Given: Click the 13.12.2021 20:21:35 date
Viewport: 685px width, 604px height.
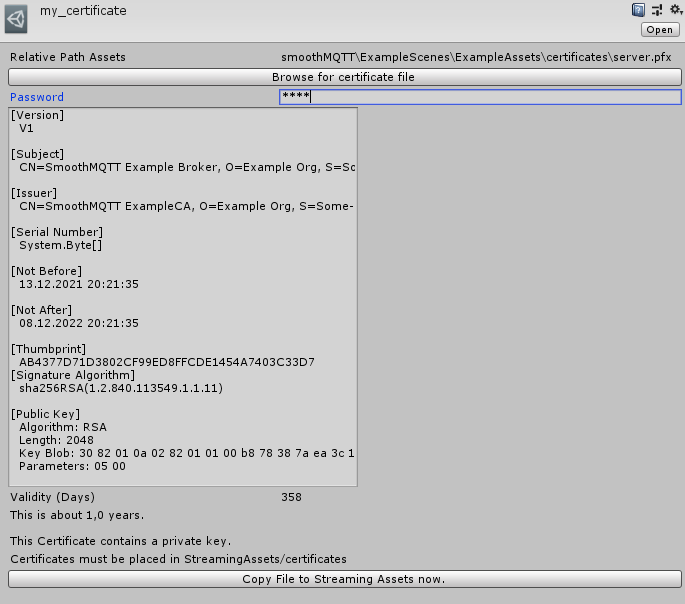Looking at the screenshot, I should click(79, 284).
